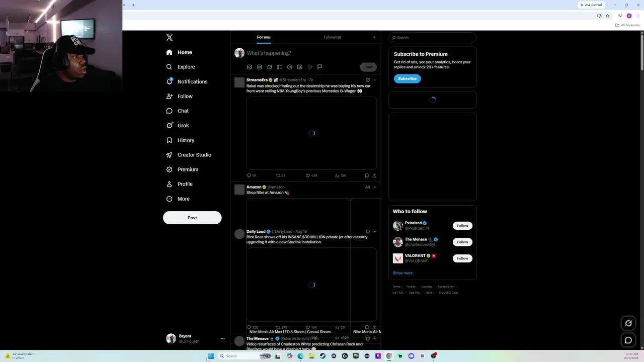
Task: Switch to the For you tab
Action: click(264, 37)
